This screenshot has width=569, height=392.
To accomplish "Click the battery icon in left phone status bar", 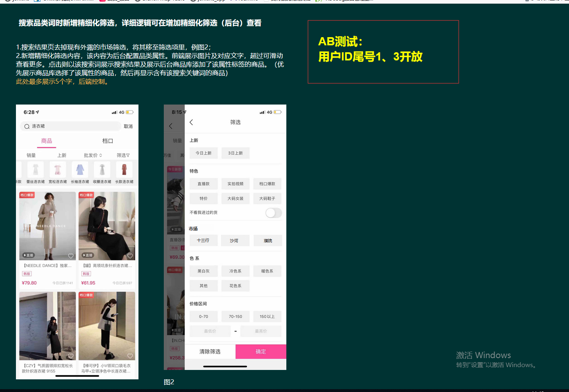I will point(129,112).
